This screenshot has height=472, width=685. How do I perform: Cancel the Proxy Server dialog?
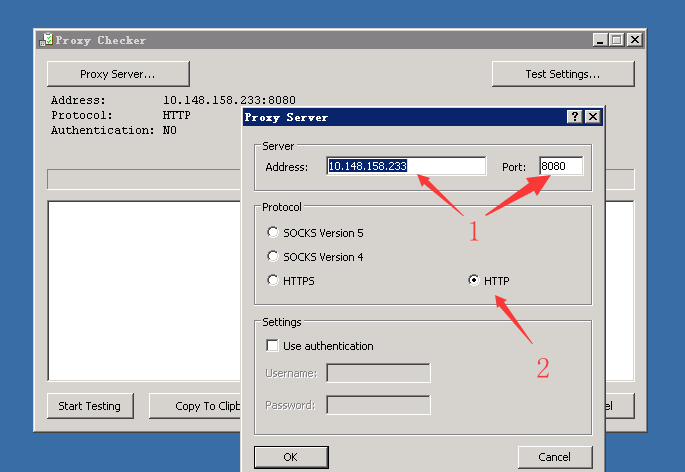click(555, 457)
